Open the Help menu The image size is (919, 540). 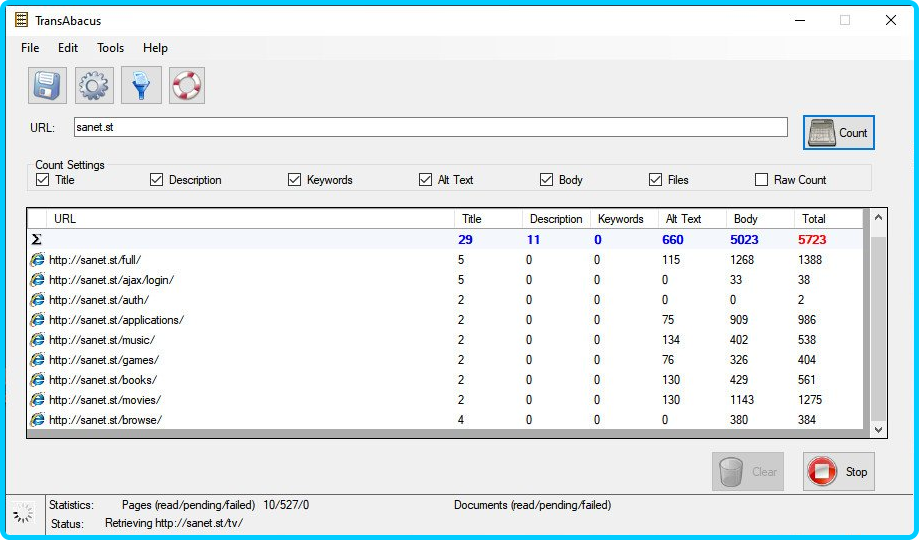coord(155,48)
